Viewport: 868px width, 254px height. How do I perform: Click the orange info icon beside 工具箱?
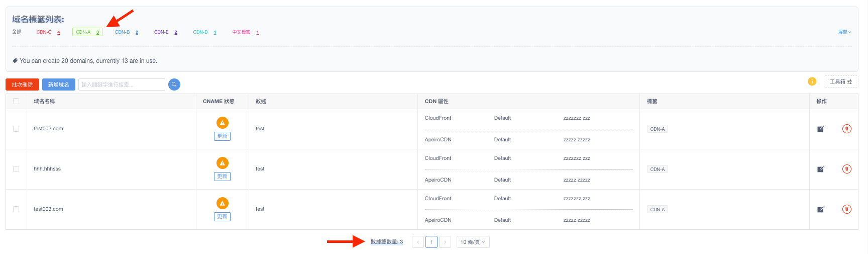812,81
